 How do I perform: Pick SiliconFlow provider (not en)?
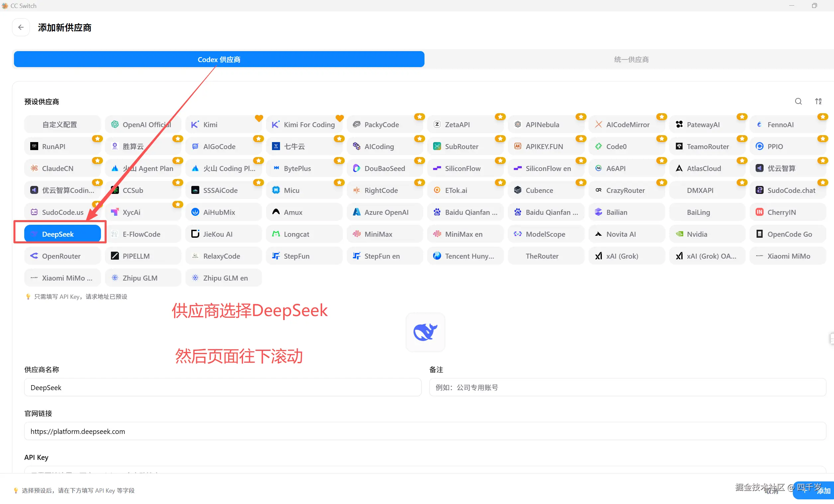pos(465,168)
